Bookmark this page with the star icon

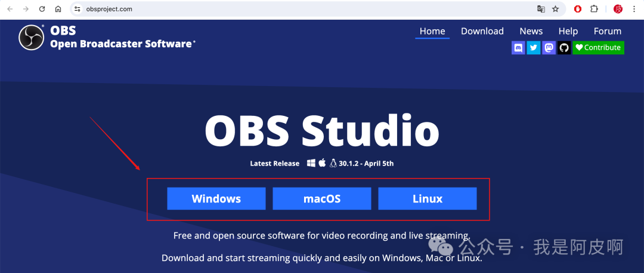click(x=556, y=9)
